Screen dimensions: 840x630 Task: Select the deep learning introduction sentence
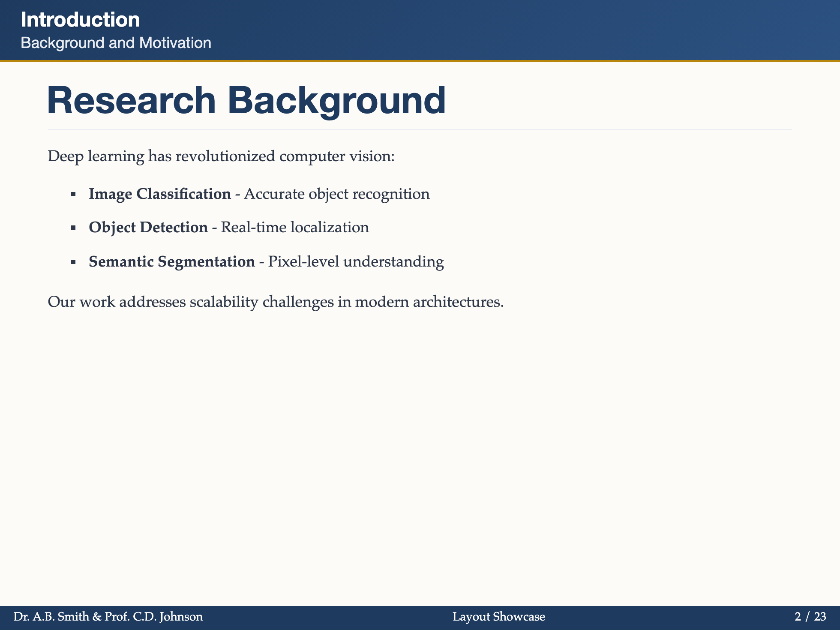(221, 156)
